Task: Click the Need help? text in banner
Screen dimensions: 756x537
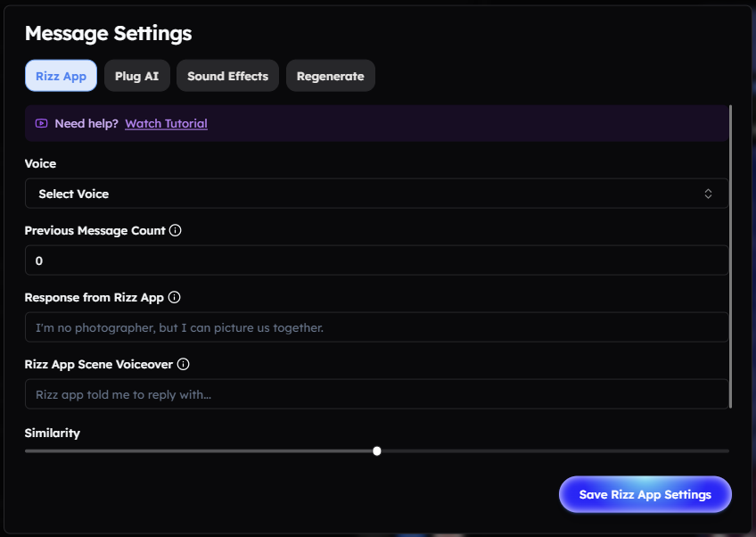Action: pyautogui.click(x=86, y=123)
